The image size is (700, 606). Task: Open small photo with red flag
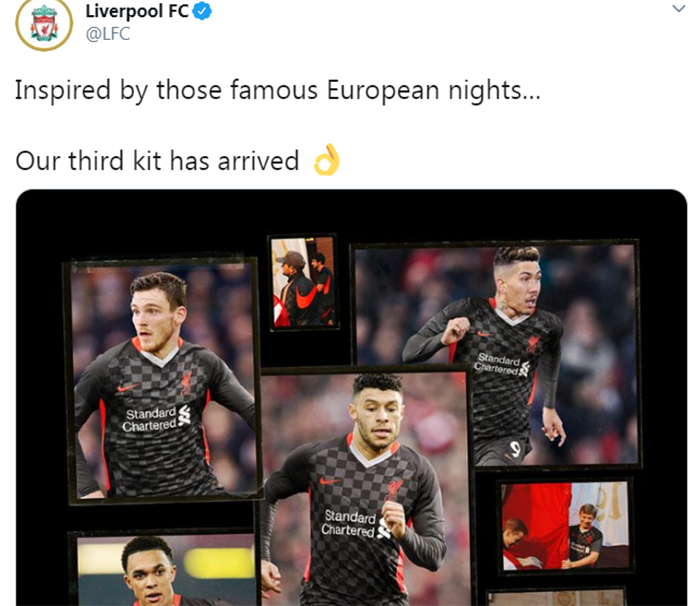click(565, 526)
